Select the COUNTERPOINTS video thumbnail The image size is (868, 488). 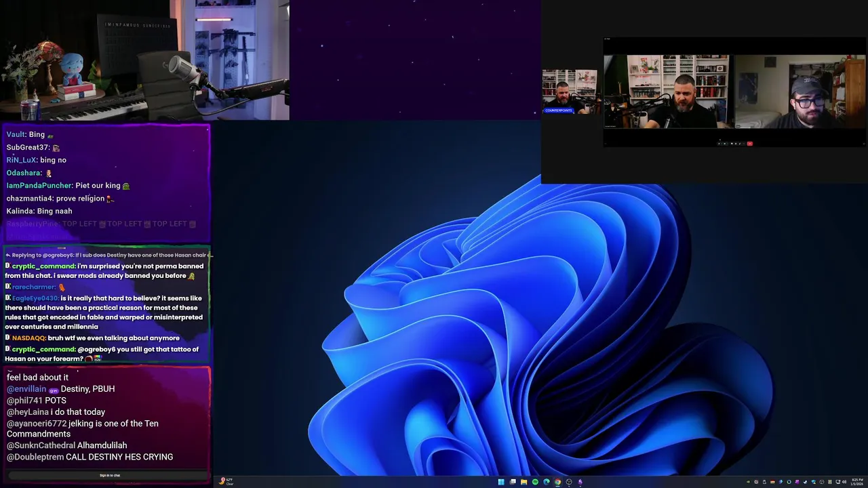pyautogui.click(x=570, y=91)
